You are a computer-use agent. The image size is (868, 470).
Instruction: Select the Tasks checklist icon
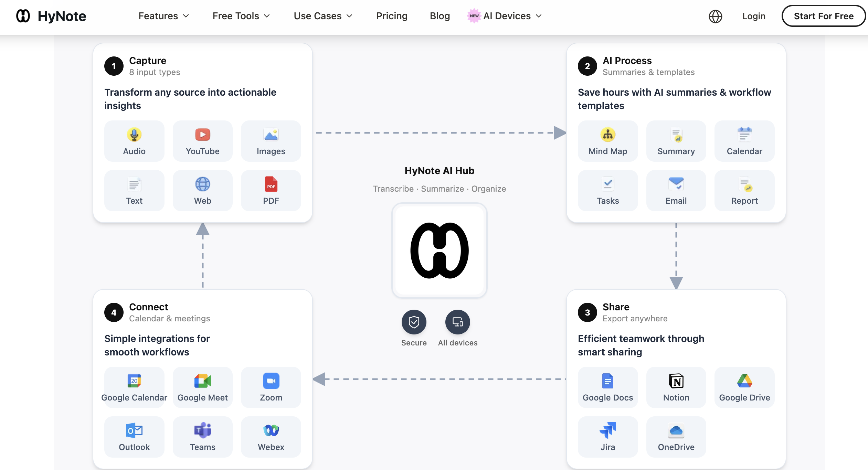[x=608, y=184]
